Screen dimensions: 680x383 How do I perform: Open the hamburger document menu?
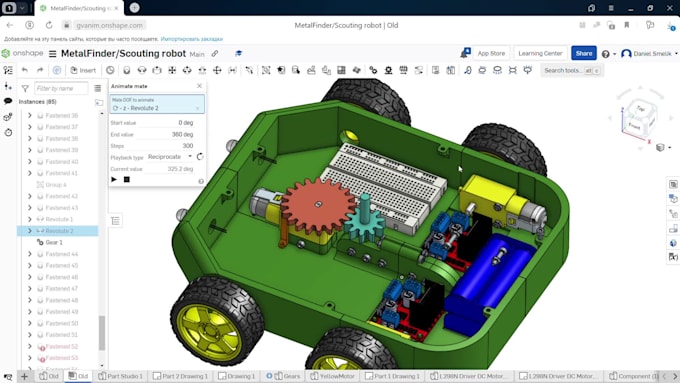point(52,54)
